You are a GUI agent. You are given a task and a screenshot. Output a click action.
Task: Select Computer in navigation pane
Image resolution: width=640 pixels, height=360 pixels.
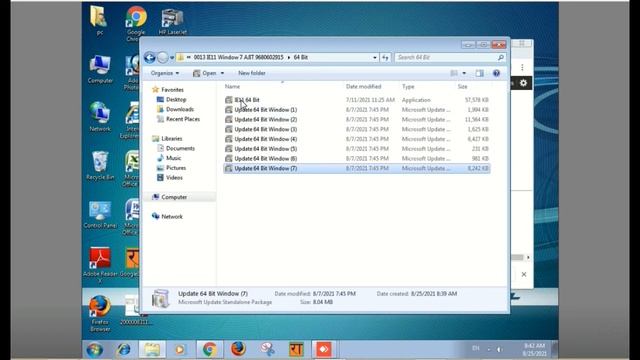174,197
